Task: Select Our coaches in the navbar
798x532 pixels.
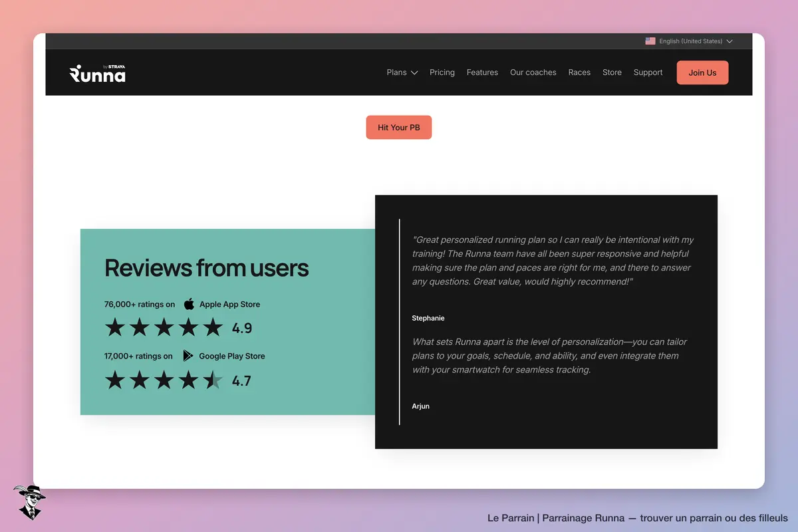Action: pos(533,72)
